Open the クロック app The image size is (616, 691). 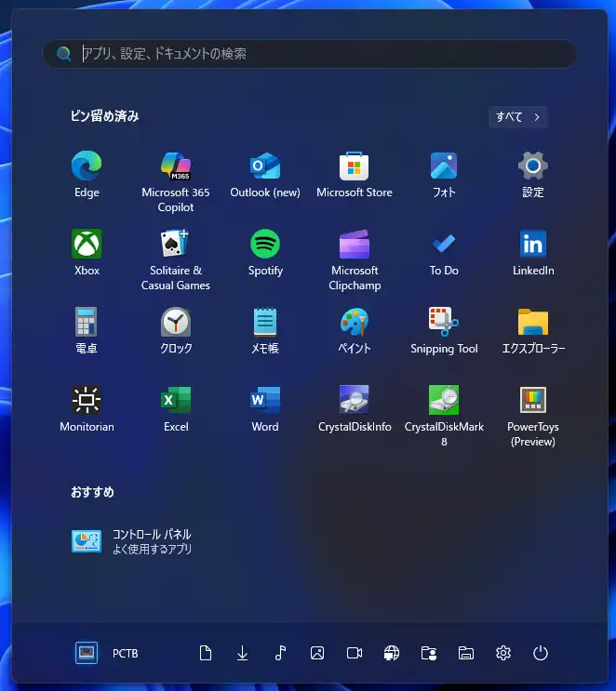click(176, 330)
